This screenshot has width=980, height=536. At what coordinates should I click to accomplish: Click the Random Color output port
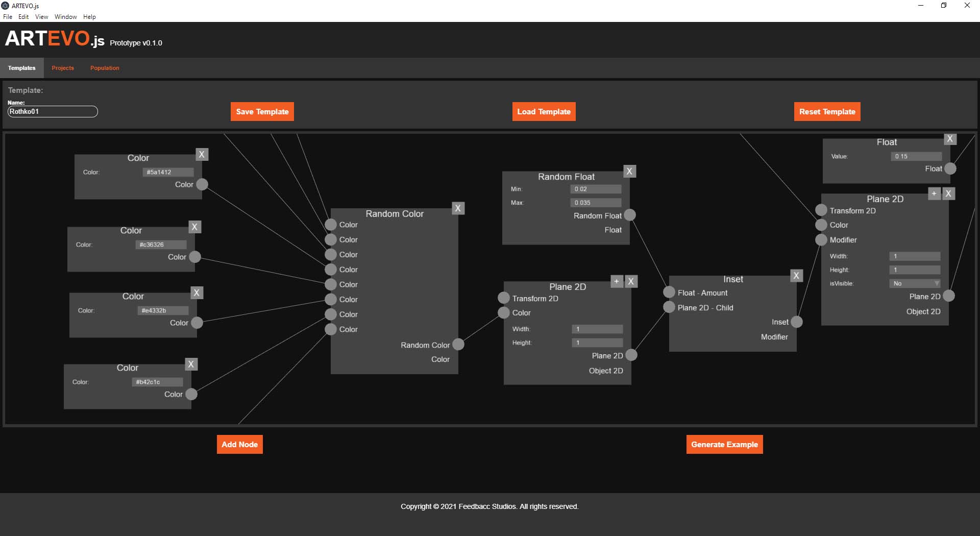coord(458,345)
